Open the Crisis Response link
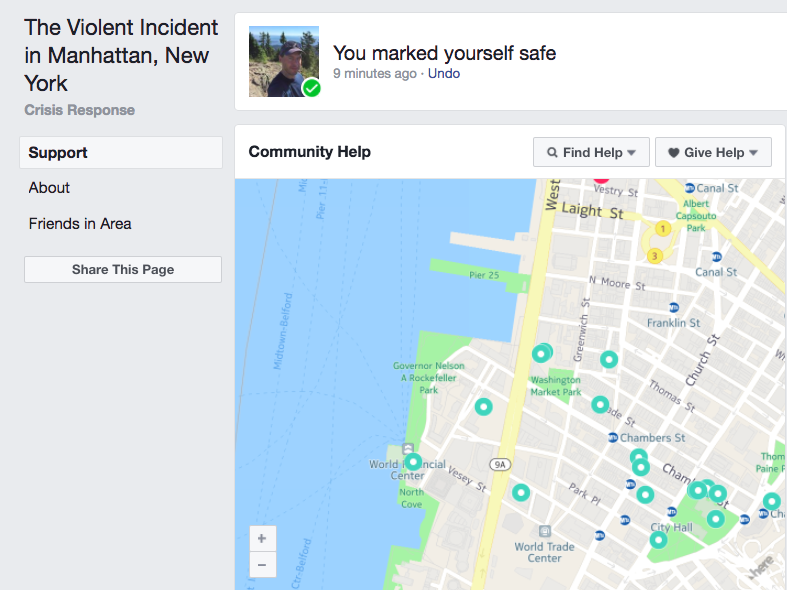 pos(80,110)
